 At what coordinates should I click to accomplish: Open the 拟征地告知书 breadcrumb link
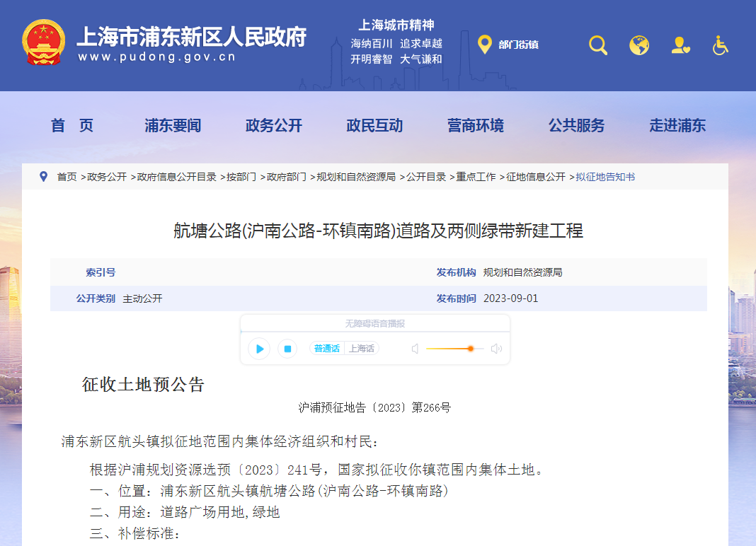click(x=604, y=177)
